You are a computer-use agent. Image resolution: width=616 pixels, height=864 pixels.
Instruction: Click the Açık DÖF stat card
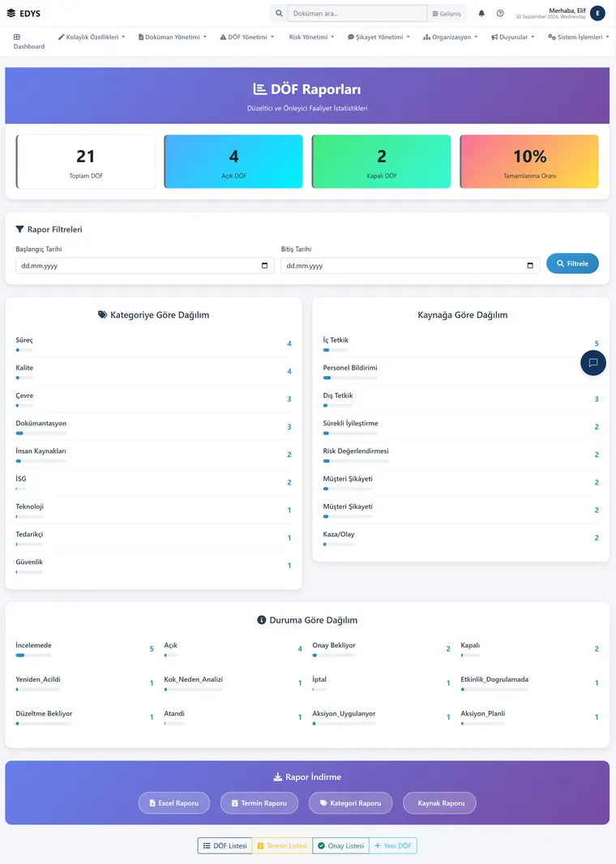(233, 161)
